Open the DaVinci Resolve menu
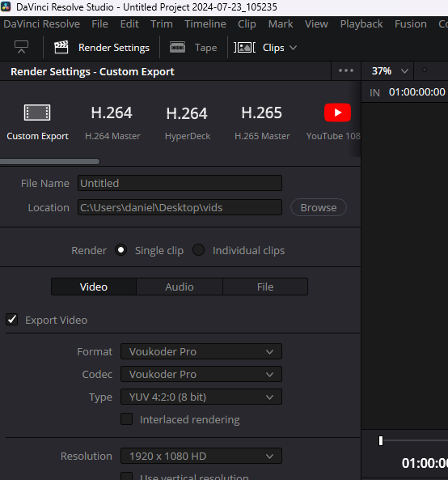 41,23
